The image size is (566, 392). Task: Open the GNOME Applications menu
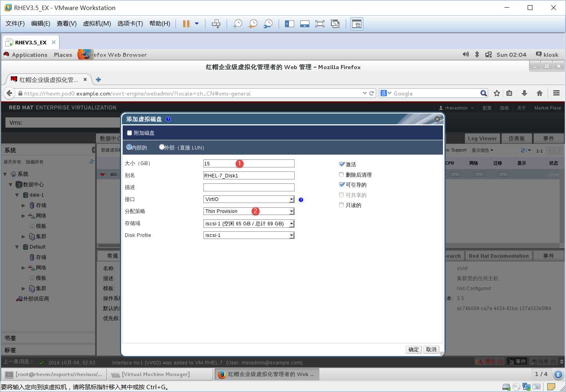coord(30,55)
